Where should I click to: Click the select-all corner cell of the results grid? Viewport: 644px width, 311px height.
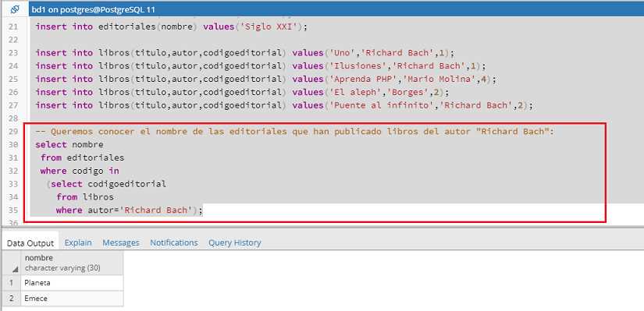(12, 263)
